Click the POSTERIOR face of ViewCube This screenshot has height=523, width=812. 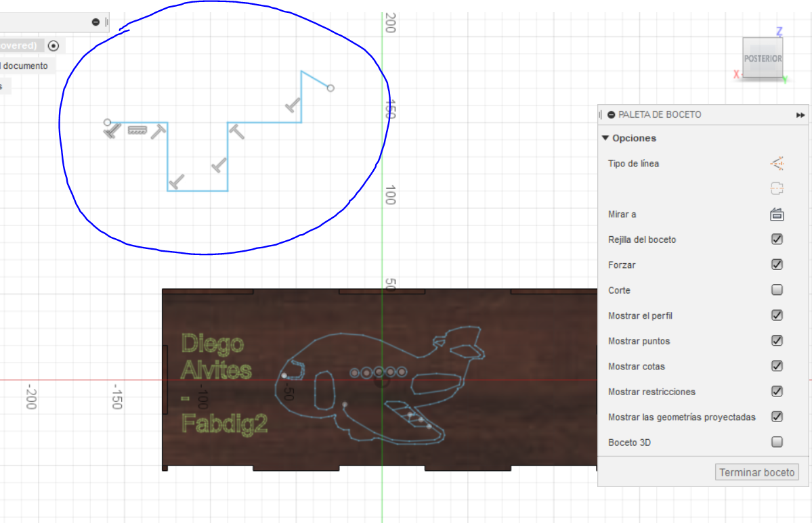(x=763, y=58)
